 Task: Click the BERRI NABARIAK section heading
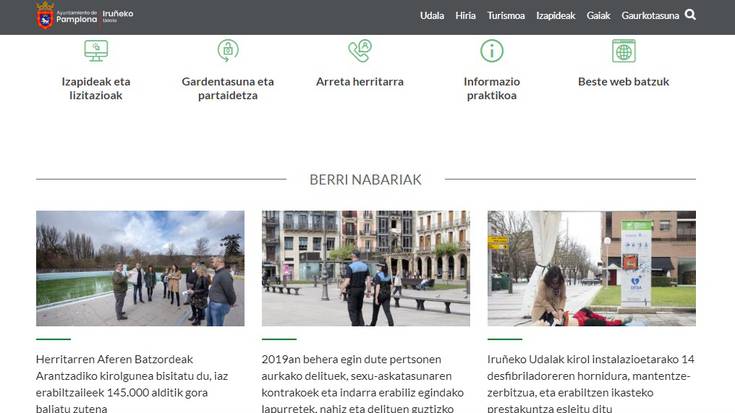366,180
